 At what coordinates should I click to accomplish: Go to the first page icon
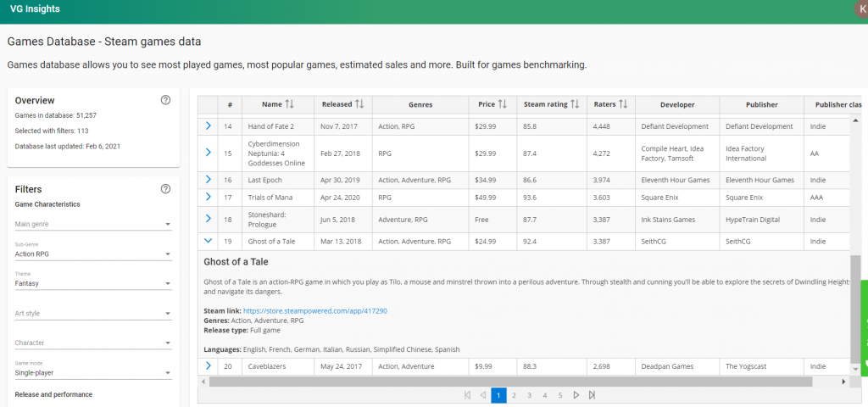click(x=467, y=395)
